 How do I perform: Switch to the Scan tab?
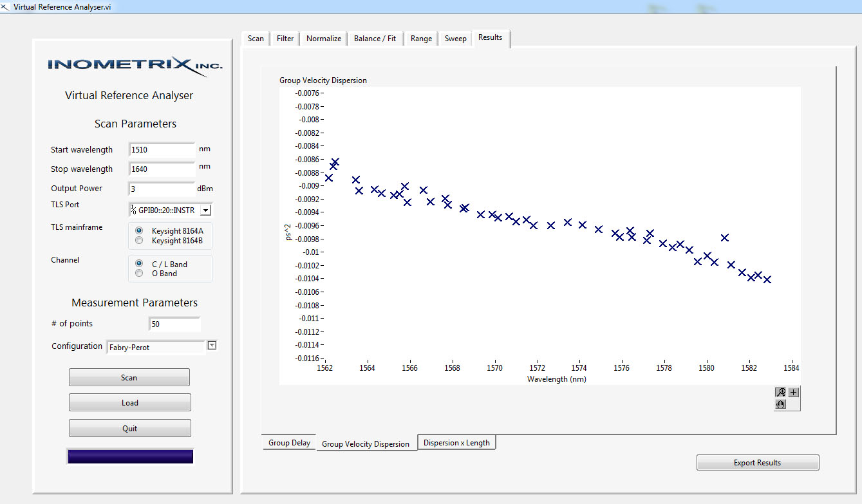point(256,39)
